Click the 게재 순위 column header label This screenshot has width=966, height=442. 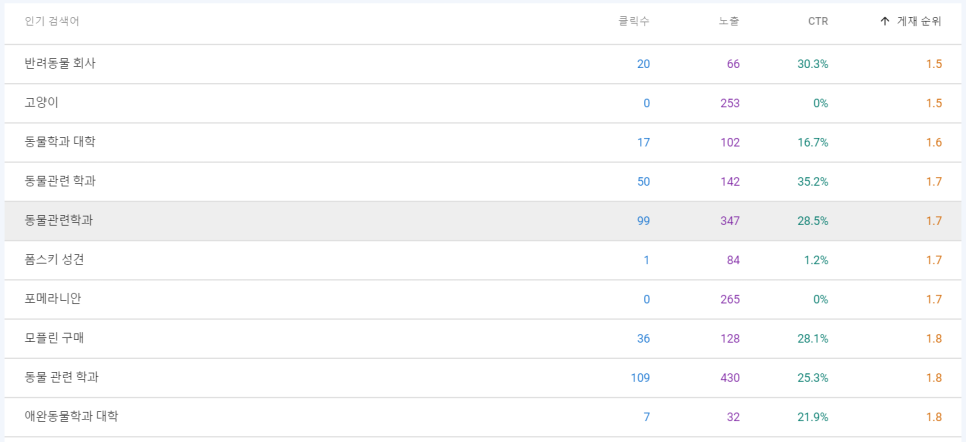tap(919, 21)
